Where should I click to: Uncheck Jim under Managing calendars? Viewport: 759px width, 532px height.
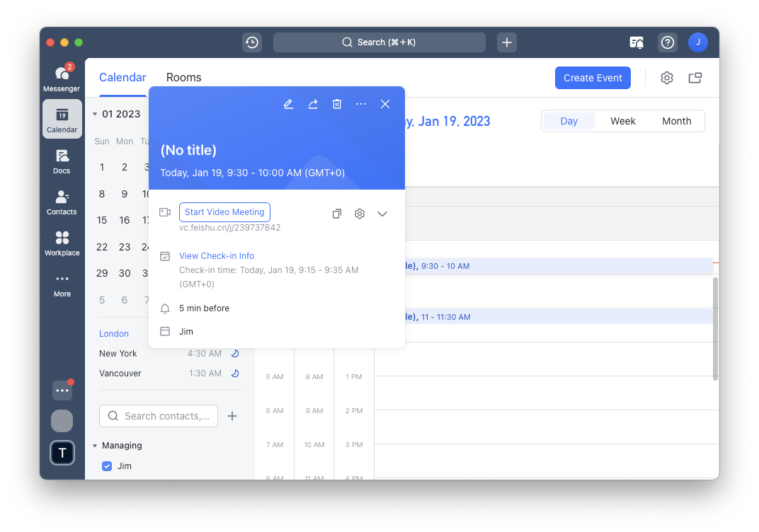pos(107,466)
